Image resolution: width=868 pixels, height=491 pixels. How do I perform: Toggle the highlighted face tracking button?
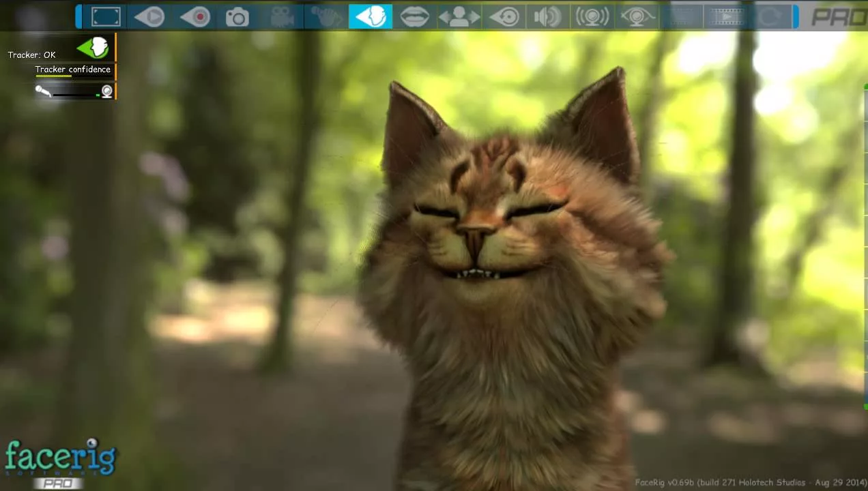point(371,16)
